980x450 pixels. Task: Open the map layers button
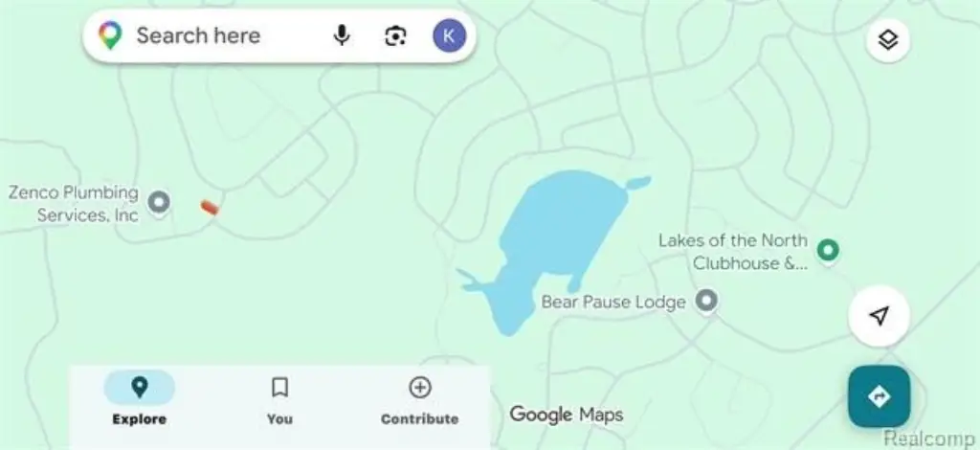pos(887,40)
